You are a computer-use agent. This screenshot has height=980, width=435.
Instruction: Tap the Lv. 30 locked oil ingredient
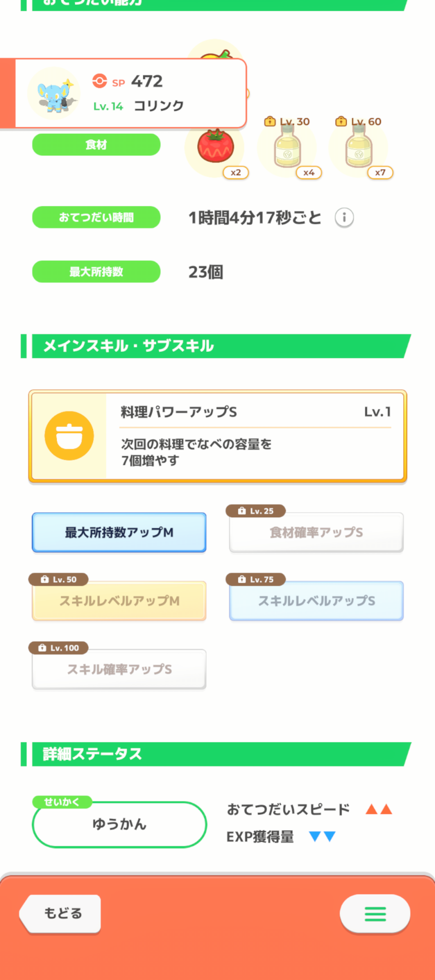click(287, 147)
